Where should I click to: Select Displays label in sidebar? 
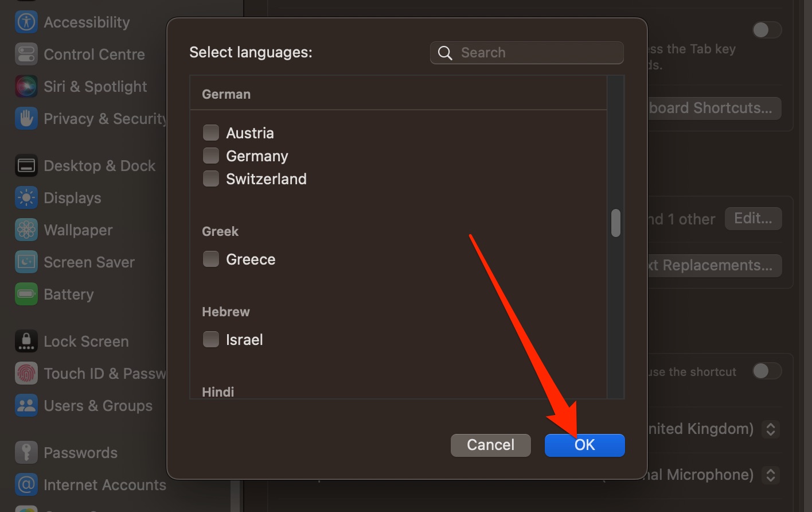coord(72,197)
